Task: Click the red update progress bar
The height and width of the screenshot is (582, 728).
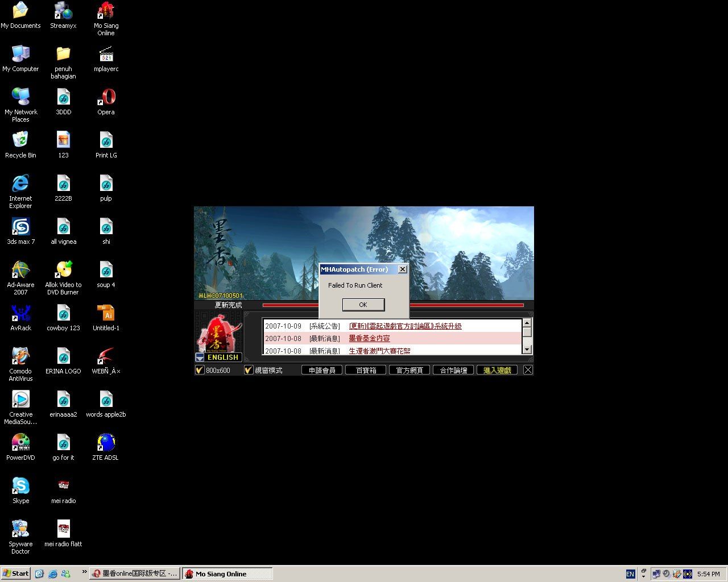Action: (392, 305)
